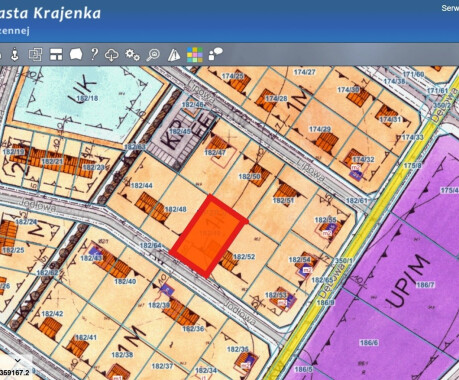Select parcel label 350/1

click(344, 260)
